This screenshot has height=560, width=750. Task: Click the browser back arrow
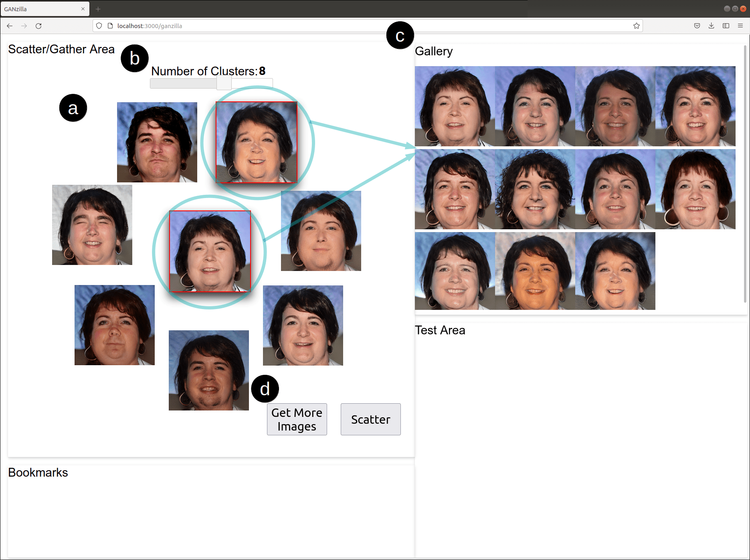[10, 26]
